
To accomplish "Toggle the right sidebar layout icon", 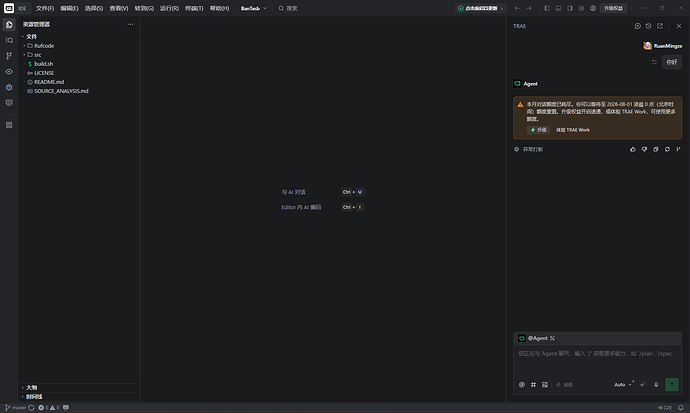I will (570, 8).
